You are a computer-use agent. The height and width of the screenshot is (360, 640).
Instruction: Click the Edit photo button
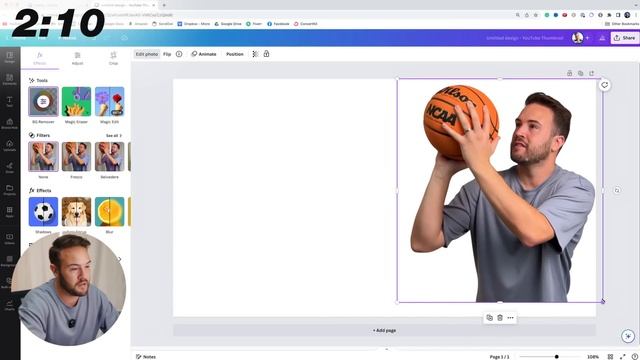pos(147,54)
